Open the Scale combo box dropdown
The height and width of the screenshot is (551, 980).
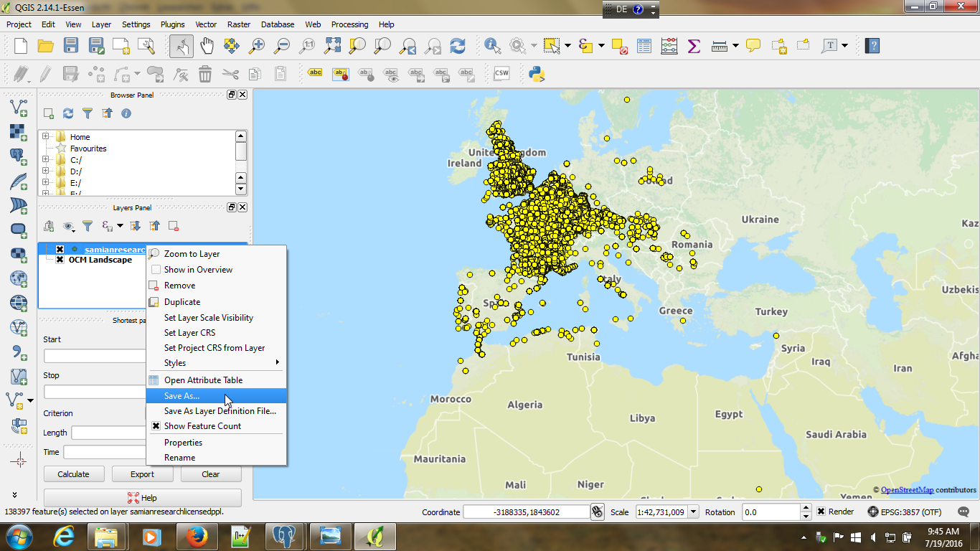coord(693,512)
